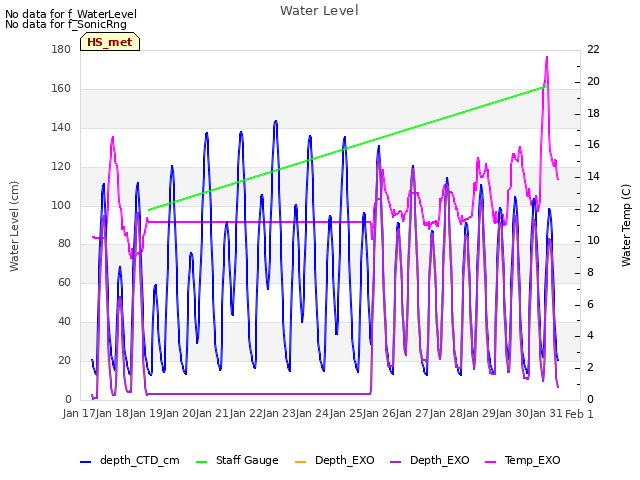
Task: Click the 'No data for f_WaterLevel' message
Action: click(x=71, y=14)
